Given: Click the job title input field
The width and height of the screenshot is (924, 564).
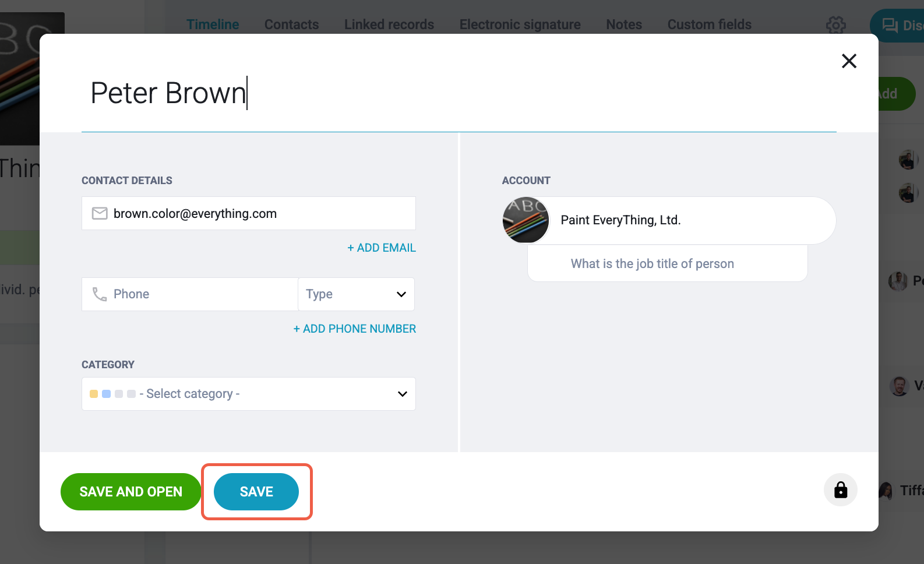Looking at the screenshot, I should pos(668,263).
